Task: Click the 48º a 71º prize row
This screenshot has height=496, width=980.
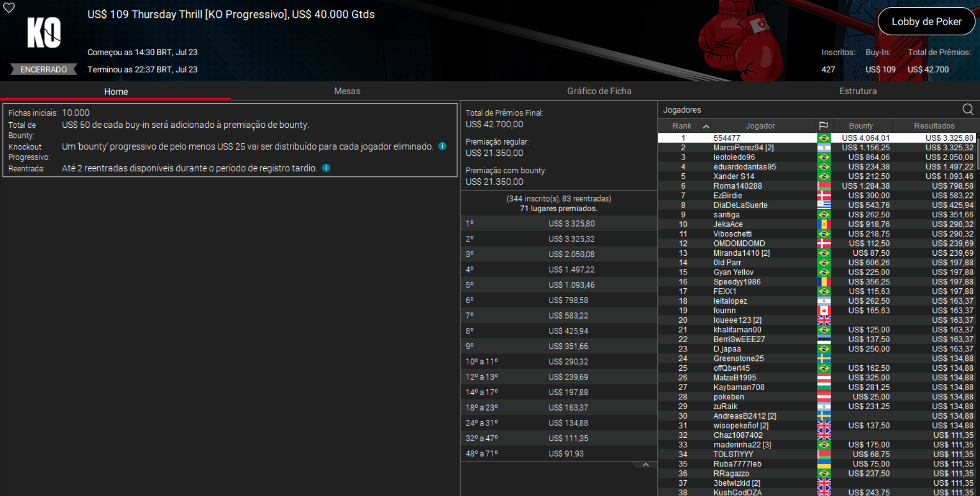Action: coord(559,454)
